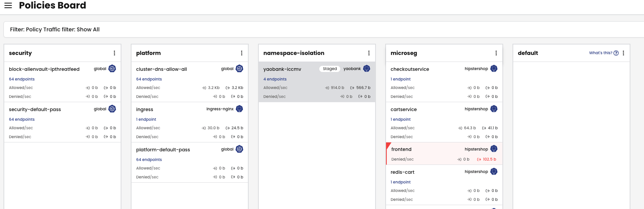Image resolution: width=644 pixels, height=209 pixels.
Task: Click ingress icon on yaobank-iccmv allowed 914.0 b
Action: [x=327, y=88]
